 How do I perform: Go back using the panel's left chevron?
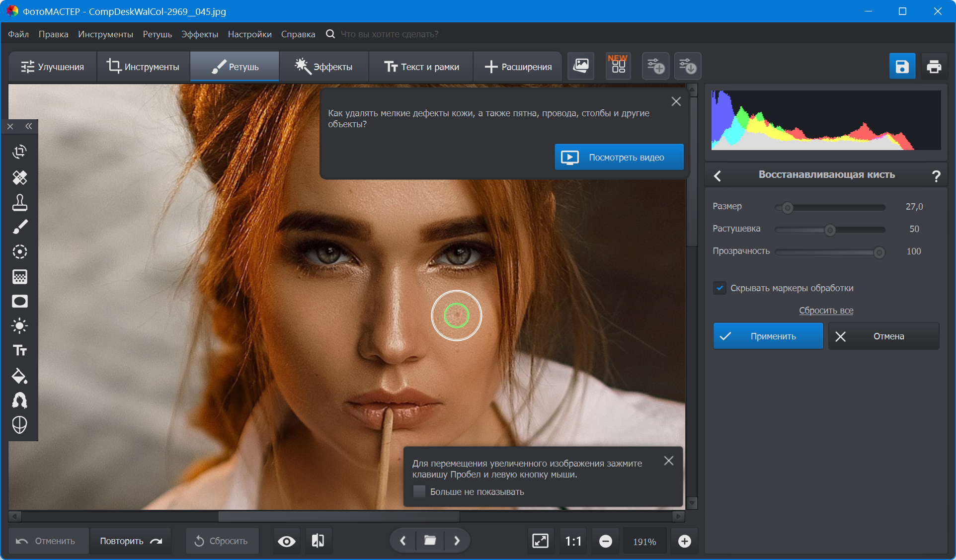point(717,175)
